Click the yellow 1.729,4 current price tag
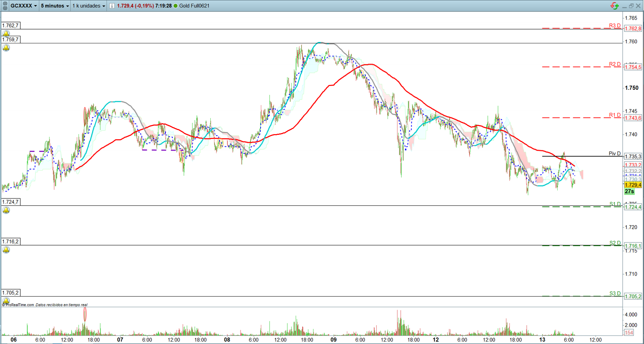This screenshot has width=644, height=344. [x=633, y=185]
